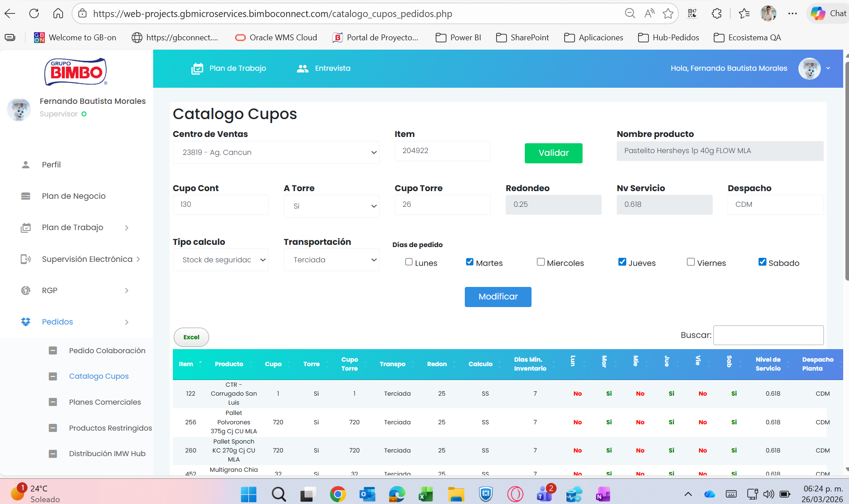Open the Centro de Ventas dropdown
The width and height of the screenshot is (849, 504).
(276, 153)
